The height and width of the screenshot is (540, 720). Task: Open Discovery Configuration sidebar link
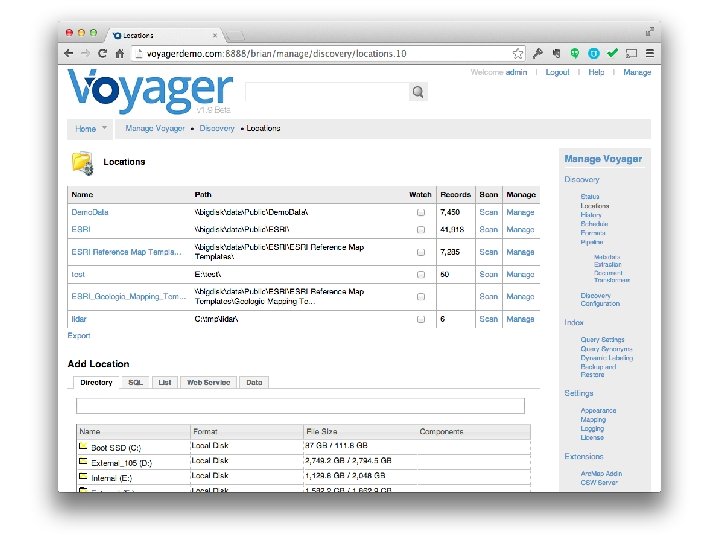600,299
